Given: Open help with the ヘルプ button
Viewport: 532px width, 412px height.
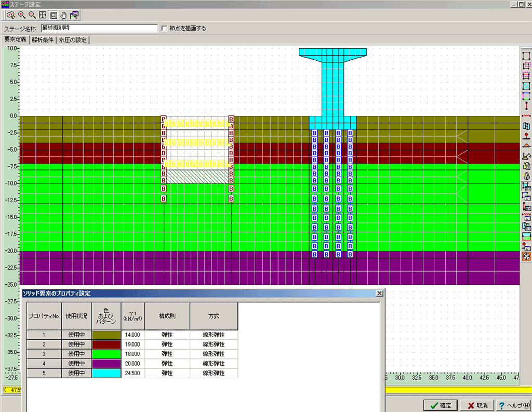Looking at the screenshot, I should tap(514, 405).
